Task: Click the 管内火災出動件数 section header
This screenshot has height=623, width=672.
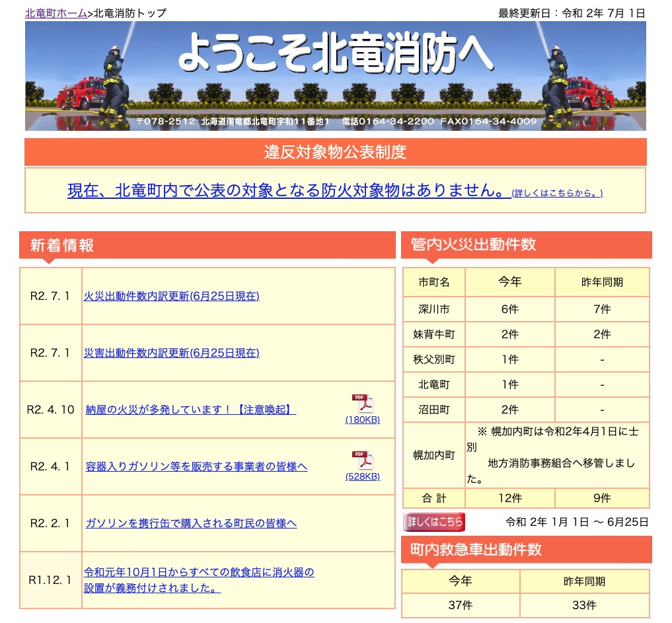Action: click(x=473, y=245)
